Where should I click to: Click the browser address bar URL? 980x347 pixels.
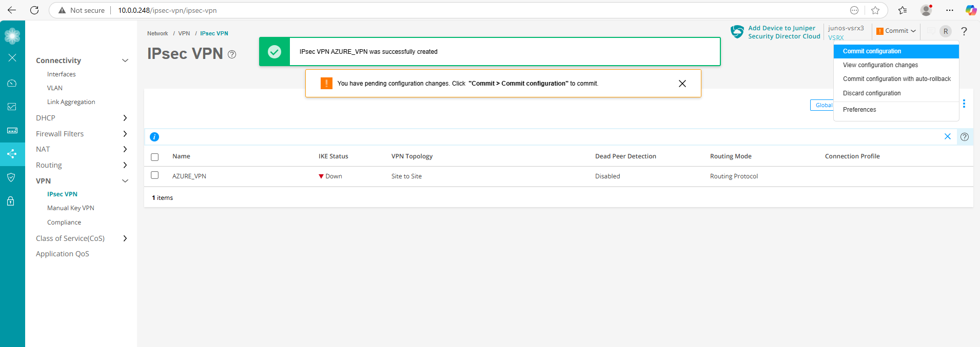coord(167,10)
